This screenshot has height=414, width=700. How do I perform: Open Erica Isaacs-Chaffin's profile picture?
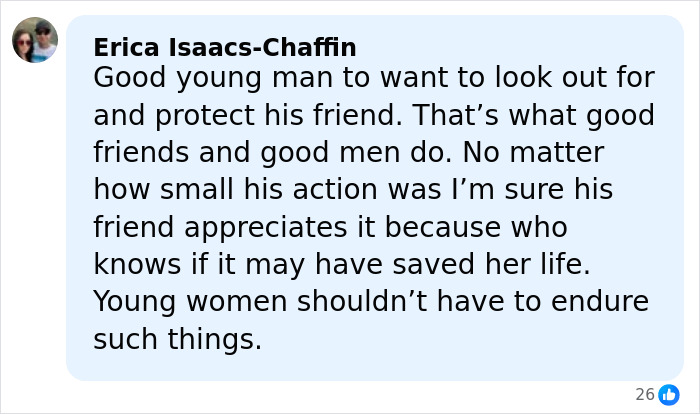35,41
